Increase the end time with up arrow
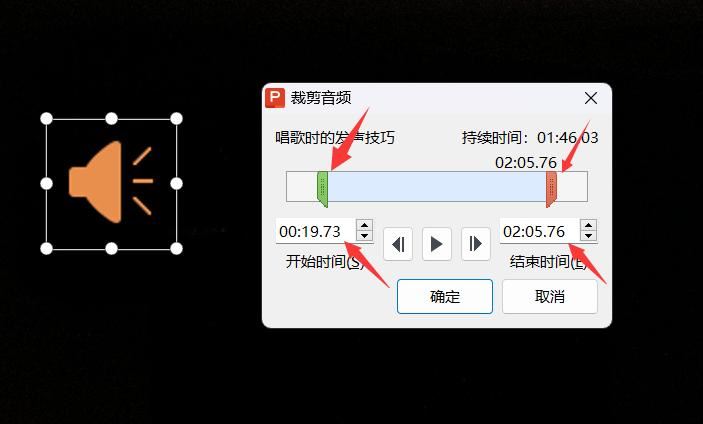The width and height of the screenshot is (703, 424). tap(588, 225)
